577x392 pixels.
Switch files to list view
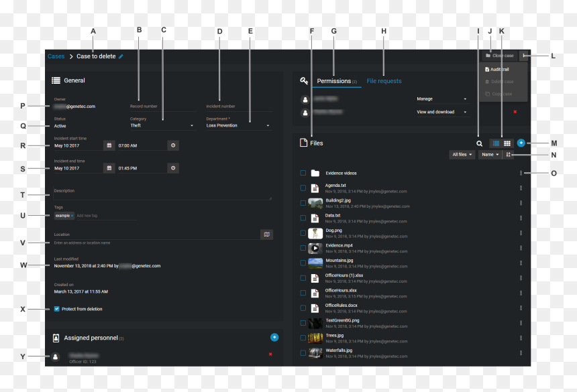(x=496, y=143)
